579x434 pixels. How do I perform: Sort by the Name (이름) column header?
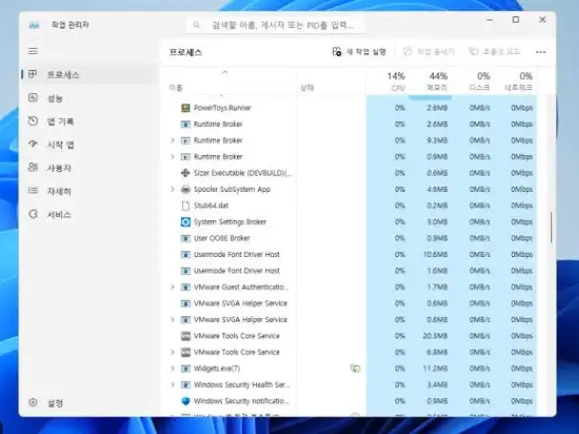tap(229, 82)
